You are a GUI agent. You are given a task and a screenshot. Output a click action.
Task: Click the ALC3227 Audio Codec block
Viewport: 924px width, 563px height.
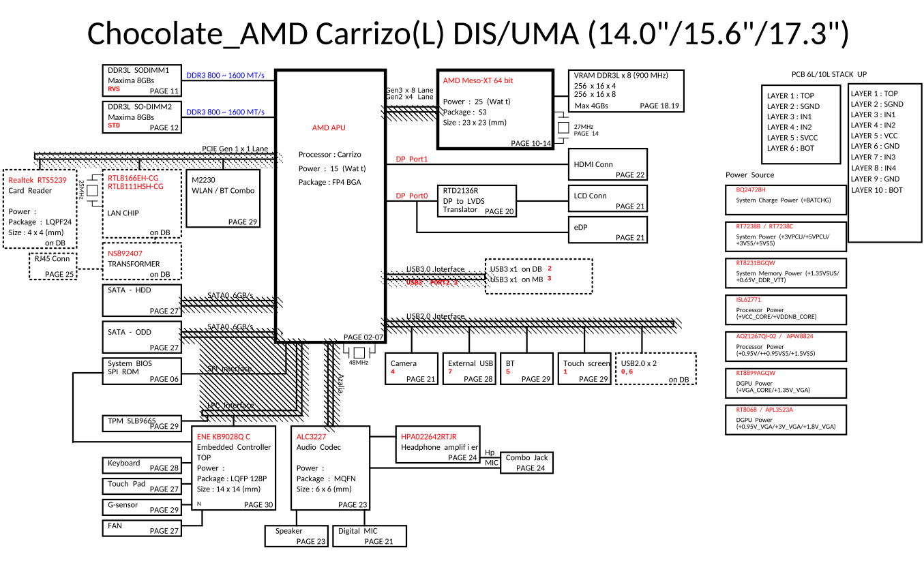(x=331, y=468)
